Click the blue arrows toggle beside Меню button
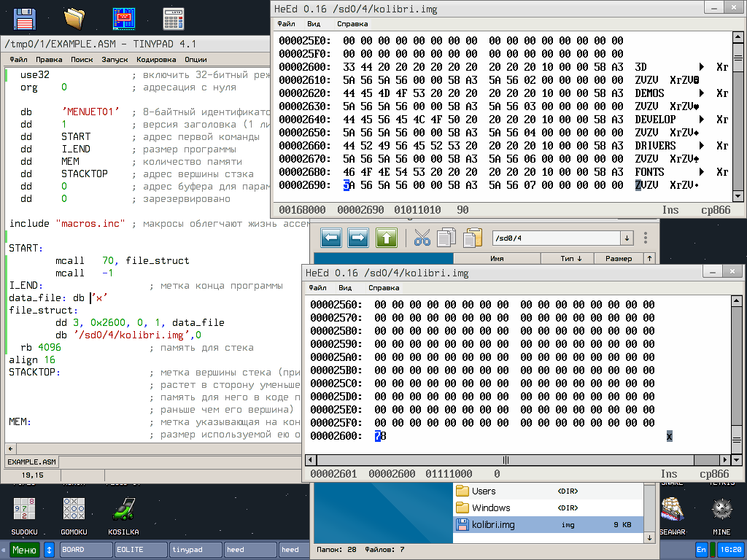Screen dimensions: 747x560 click(x=48, y=550)
